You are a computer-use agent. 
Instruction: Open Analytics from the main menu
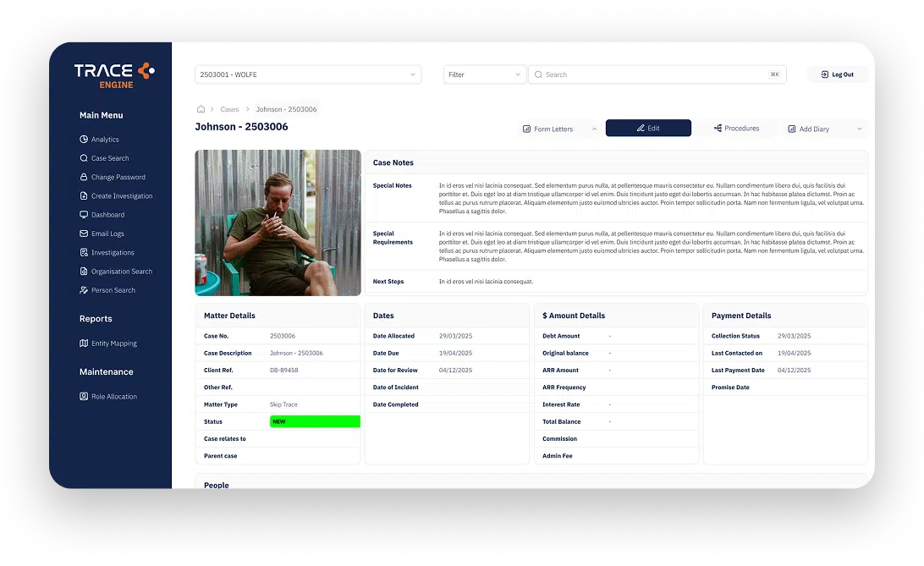[105, 140]
